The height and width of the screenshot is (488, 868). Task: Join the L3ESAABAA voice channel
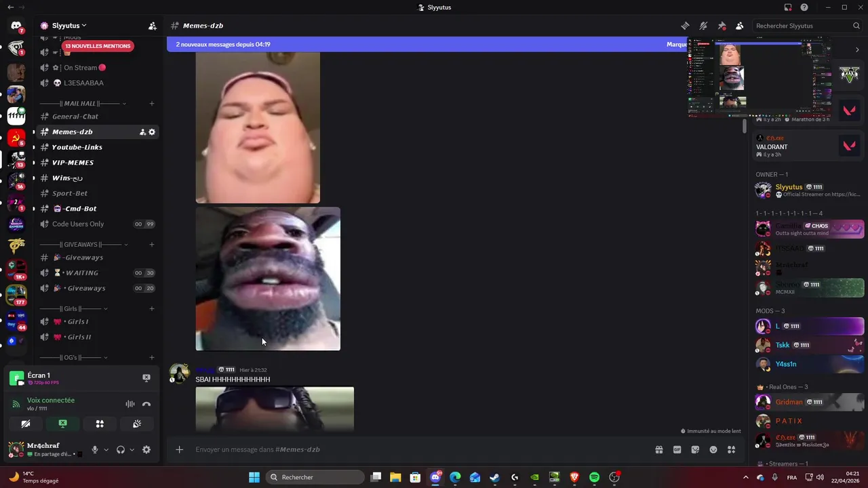pyautogui.click(x=98, y=83)
